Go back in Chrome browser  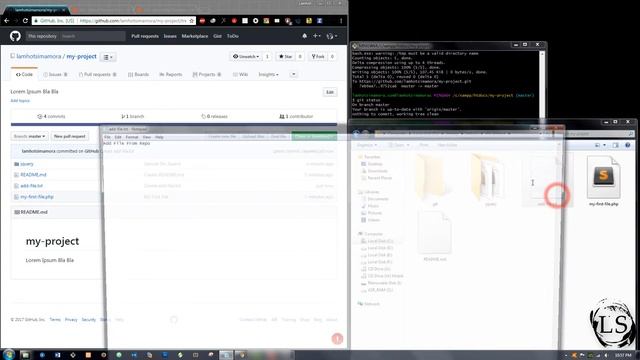point(7,20)
